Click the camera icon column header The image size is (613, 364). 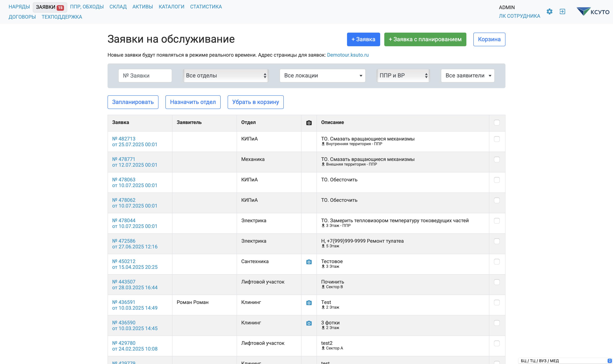coord(309,123)
